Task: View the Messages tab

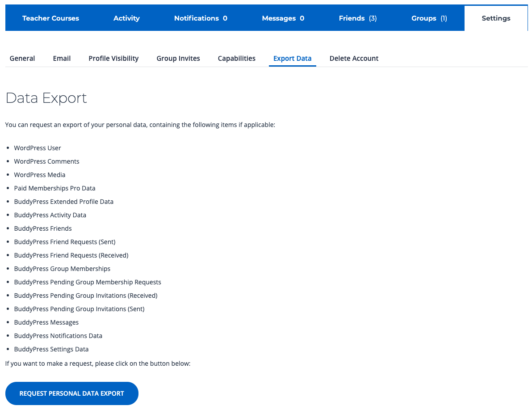Action: (x=283, y=18)
